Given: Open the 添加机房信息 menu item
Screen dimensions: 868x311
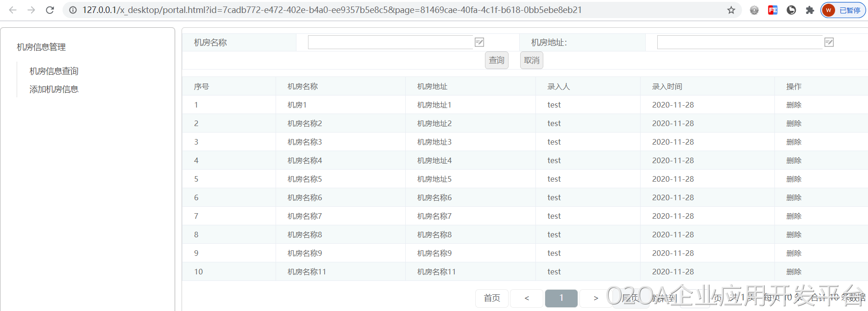Looking at the screenshot, I should pos(54,89).
